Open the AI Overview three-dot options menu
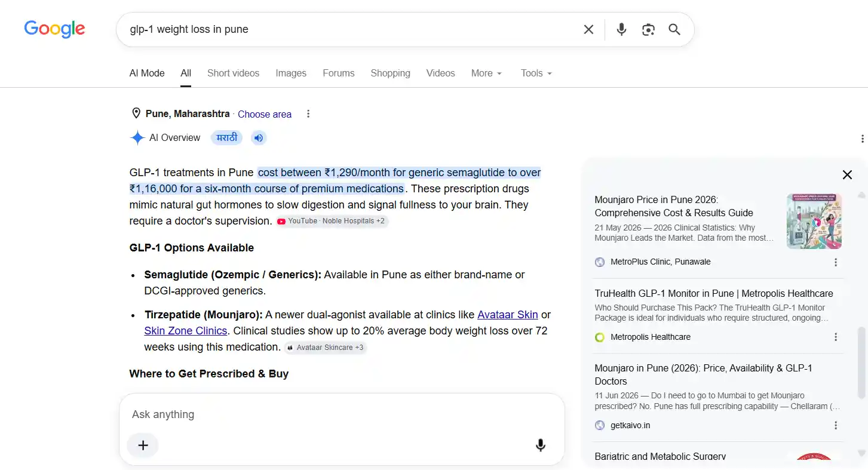This screenshot has width=868, height=470. tap(862, 139)
